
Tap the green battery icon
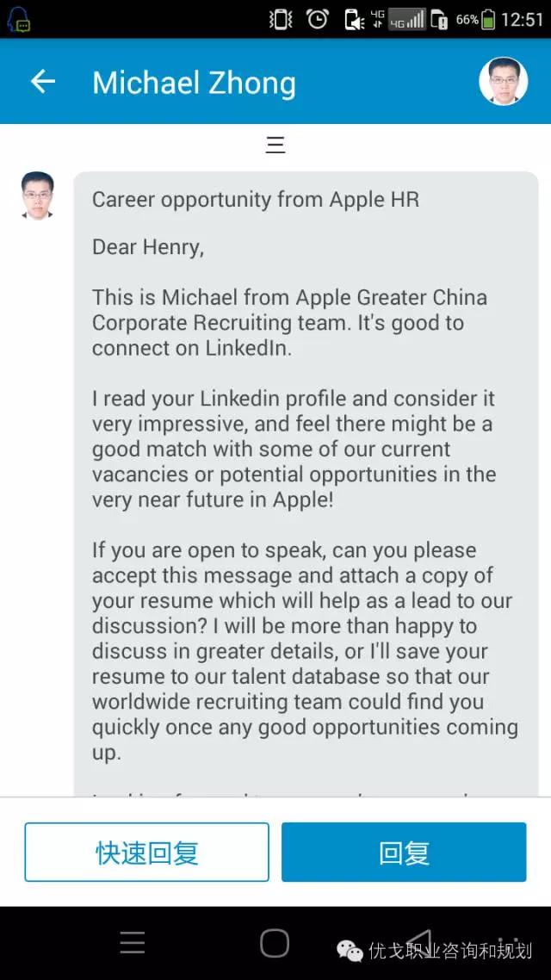click(x=488, y=19)
